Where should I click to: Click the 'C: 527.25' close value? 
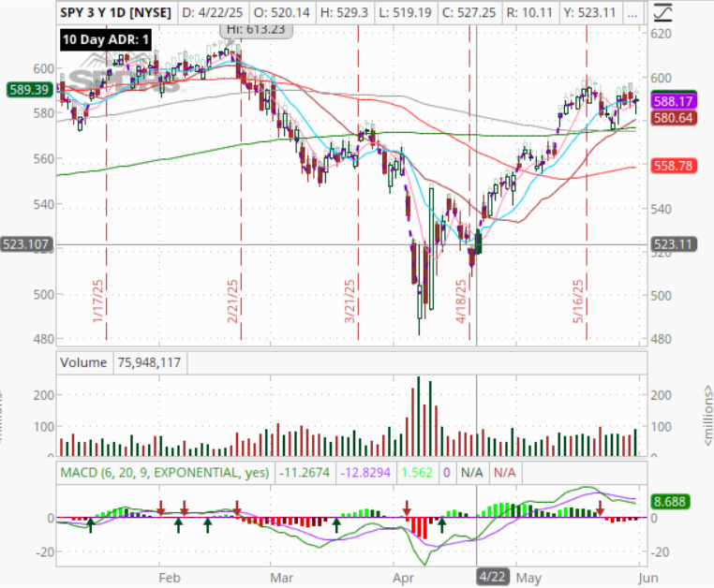tap(469, 13)
